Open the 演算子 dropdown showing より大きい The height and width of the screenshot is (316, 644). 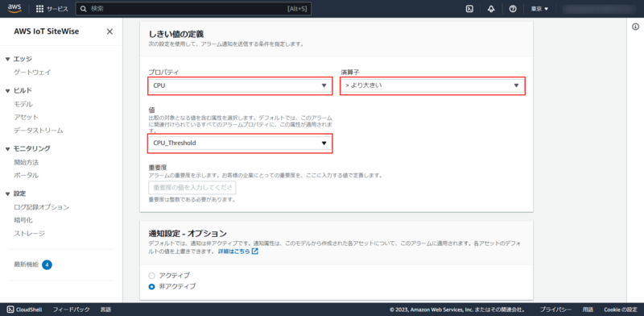pos(433,85)
